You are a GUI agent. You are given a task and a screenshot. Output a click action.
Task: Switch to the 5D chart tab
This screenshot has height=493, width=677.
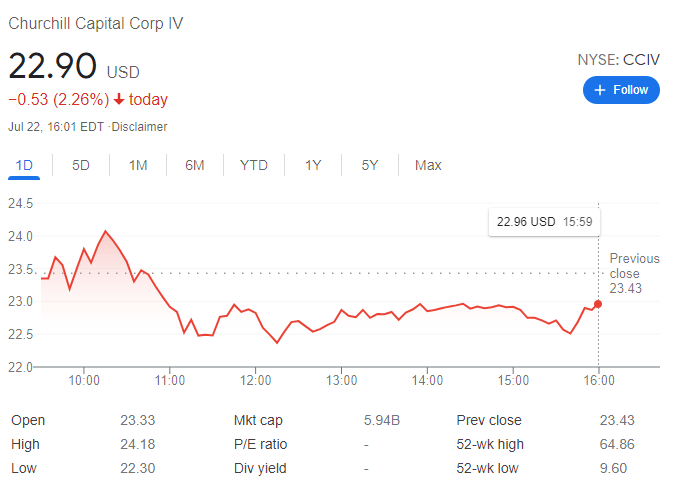coord(81,165)
